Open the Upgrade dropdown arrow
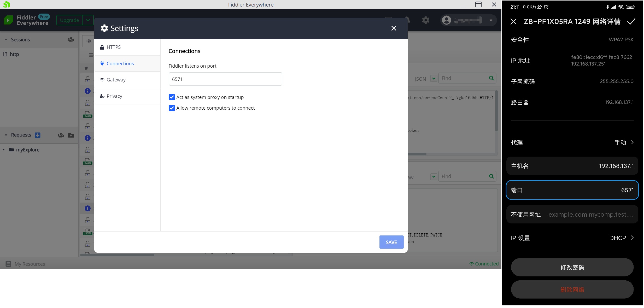Viewport: 644px width, 308px height. click(x=88, y=20)
